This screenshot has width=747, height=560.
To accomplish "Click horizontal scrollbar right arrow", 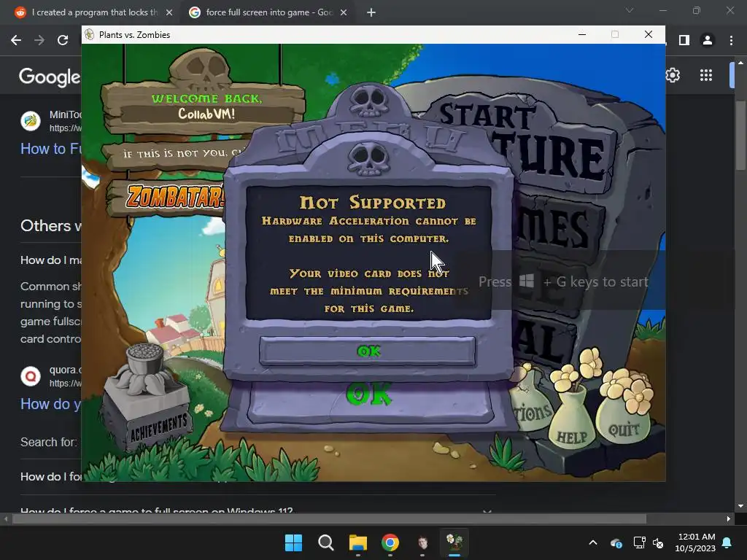I will click(x=729, y=518).
